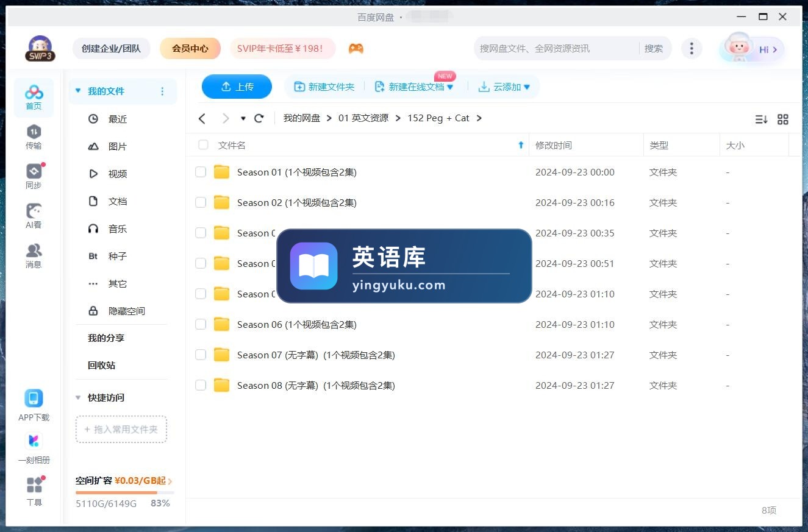Check the Season 08 row checkbox
The width and height of the screenshot is (808, 532).
coord(201,385)
